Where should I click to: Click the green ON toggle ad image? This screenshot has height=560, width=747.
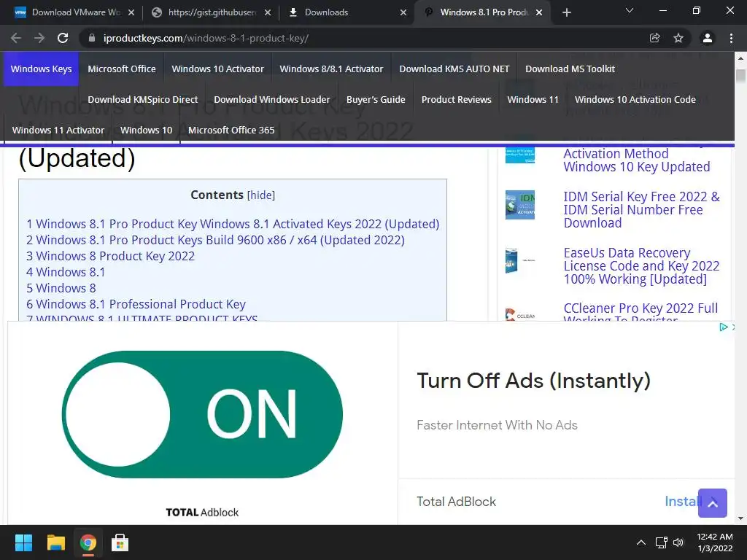click(202, 414)
